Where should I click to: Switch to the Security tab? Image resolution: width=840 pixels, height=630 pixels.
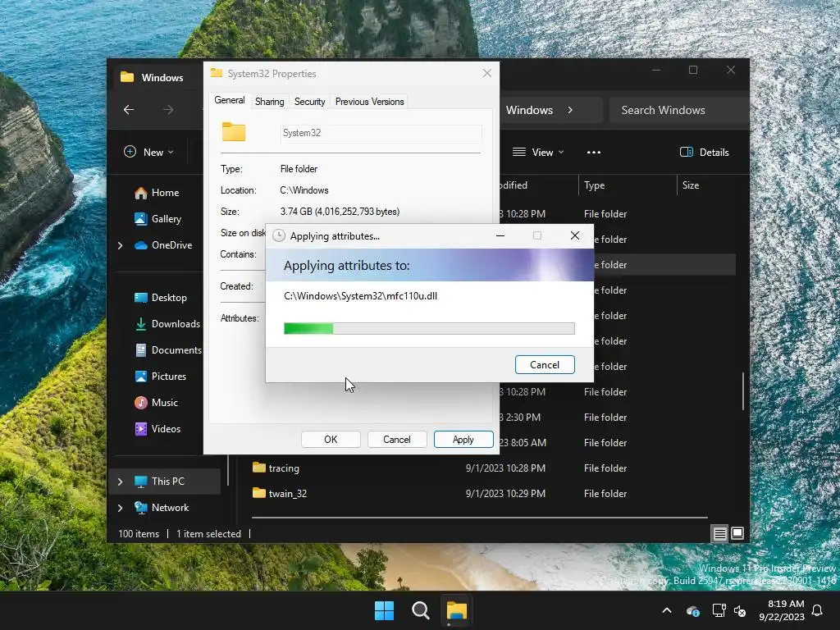309,102
